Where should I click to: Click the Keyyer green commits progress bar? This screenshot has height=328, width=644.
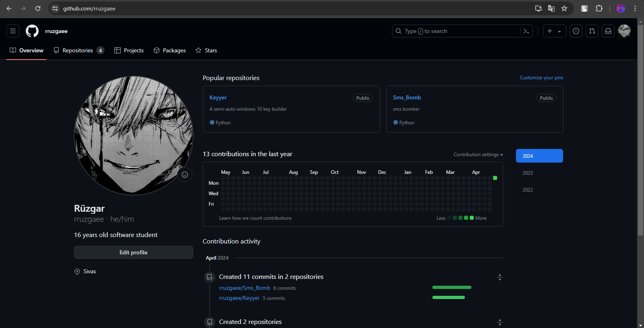click(448, 297)
